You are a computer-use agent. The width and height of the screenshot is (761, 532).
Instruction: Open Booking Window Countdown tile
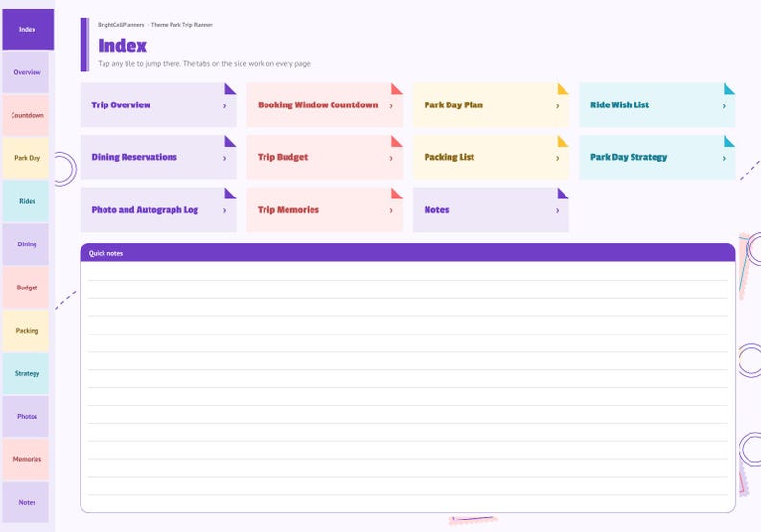[x=325, y=104]
